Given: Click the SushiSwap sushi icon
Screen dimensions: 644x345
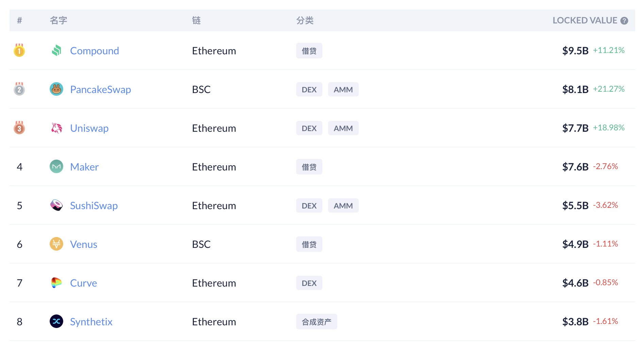Looking at the screenshot, I should [56, 205].
